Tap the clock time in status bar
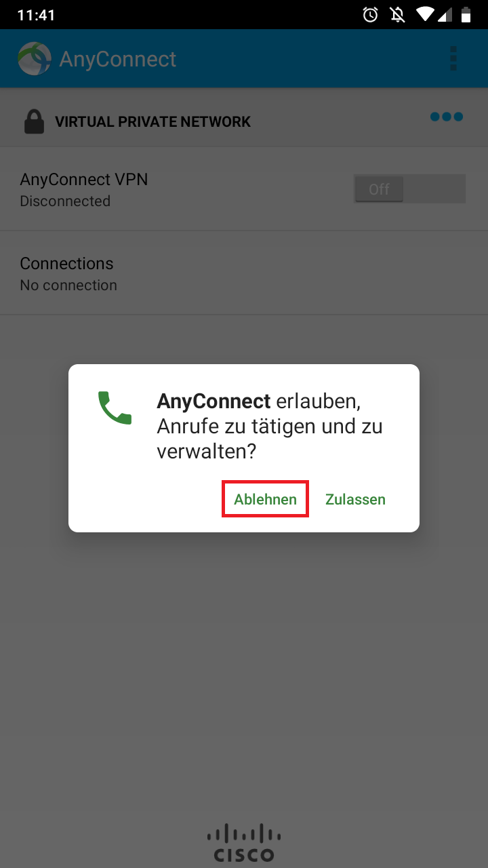Image resolution: width=488 pixels, height=868 pixels. 36,15
